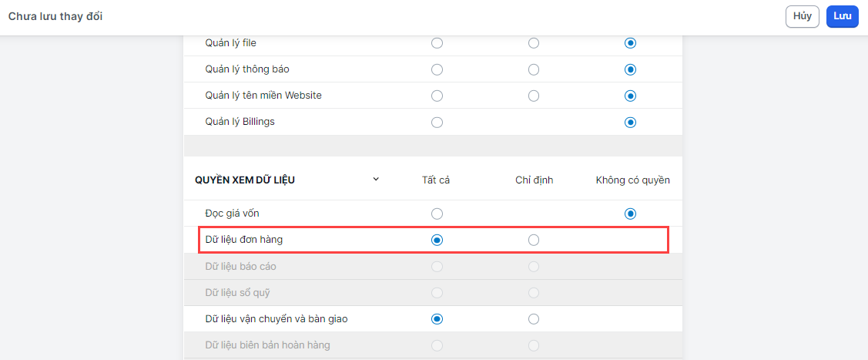
Task: Click the Hủy cancel button
Action: pos(802,16)
